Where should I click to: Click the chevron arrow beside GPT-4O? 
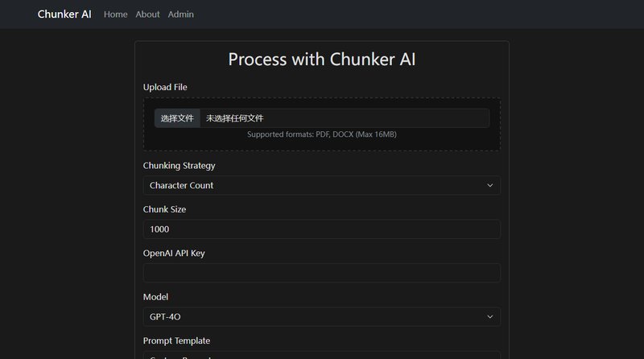(x=490, y=316)
